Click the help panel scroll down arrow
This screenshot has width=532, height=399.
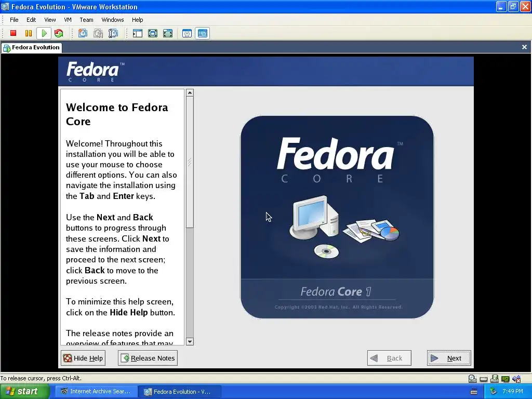[190, 342]
